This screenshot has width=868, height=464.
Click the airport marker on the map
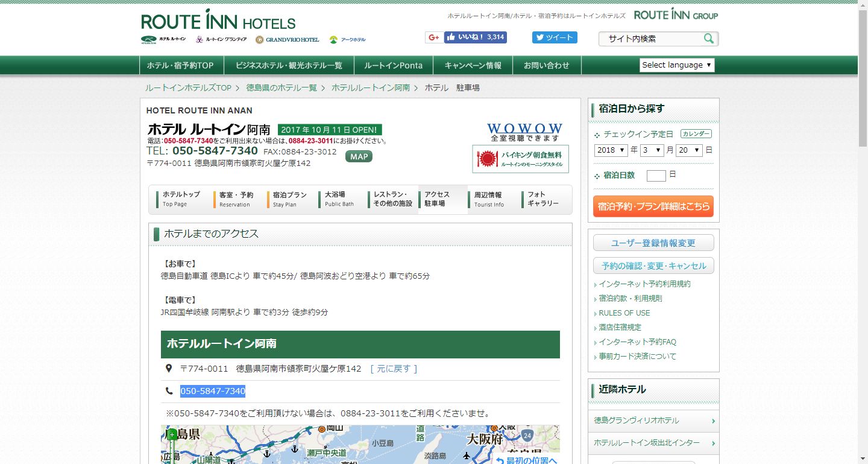467,456
